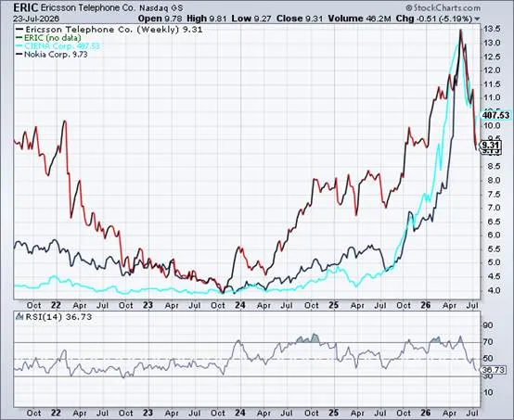
Task: Click the 36.73 RSI value label
Action: point(493,370)
